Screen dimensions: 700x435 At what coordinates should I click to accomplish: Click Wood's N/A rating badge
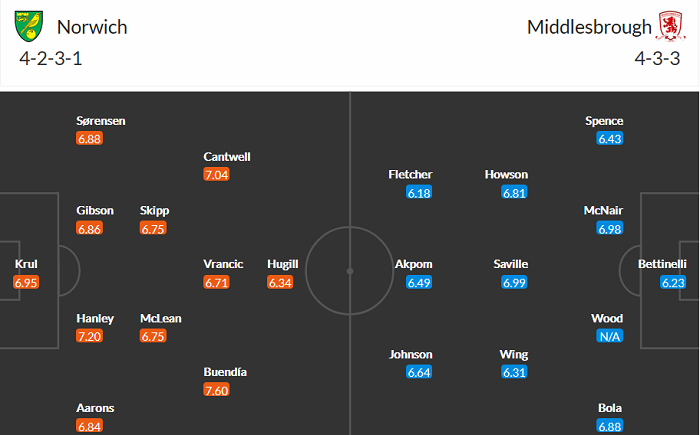[609, 337]
